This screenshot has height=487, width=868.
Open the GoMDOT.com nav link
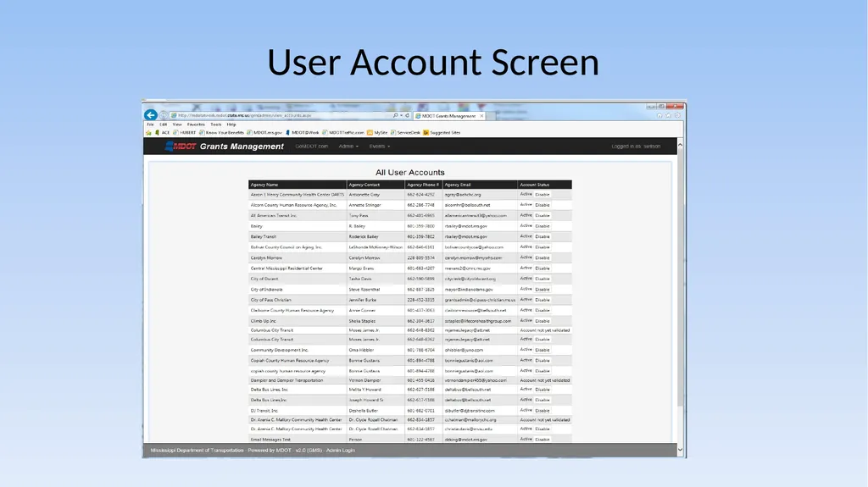(x=312, y=146)
